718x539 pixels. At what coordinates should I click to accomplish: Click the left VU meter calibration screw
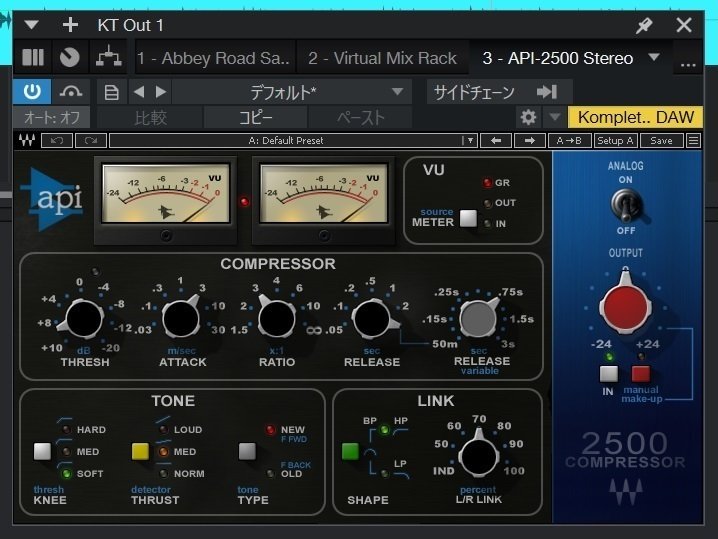(x=166, y=236)
